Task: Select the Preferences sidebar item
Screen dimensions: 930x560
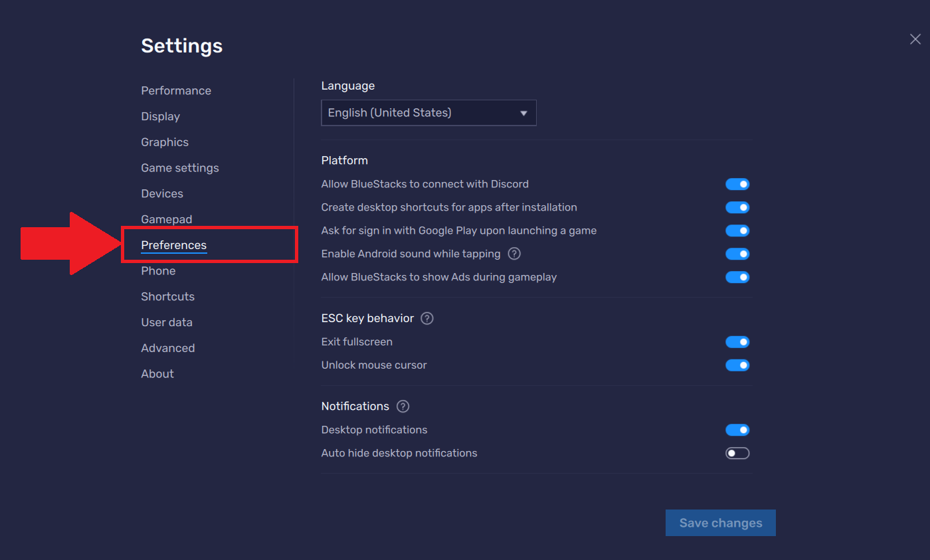Action: [x=174, y=245]
